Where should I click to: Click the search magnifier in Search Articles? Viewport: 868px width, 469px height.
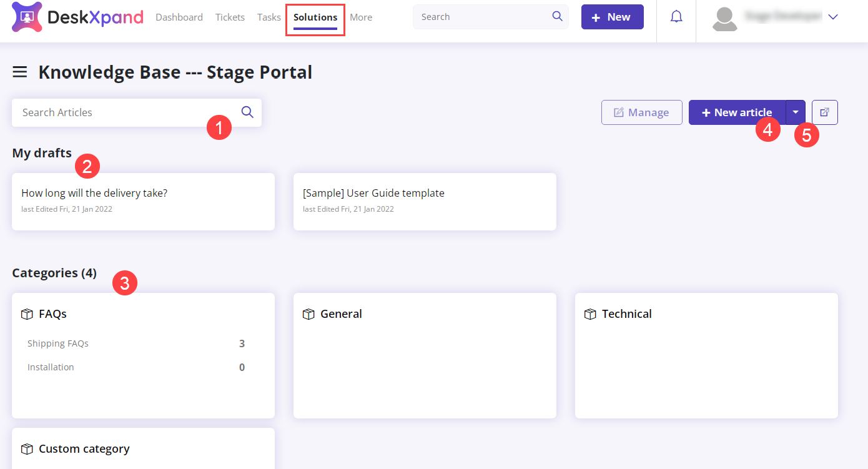[x=247, y=112]
